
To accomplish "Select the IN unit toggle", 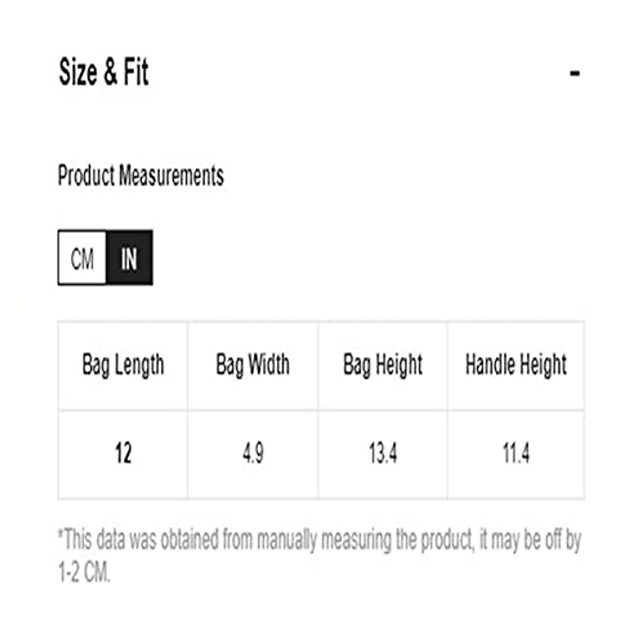I will [x=129, y=258].
